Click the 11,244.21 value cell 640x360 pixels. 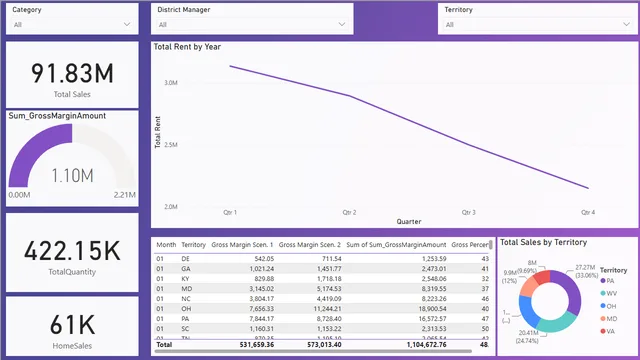click(x=327, y=309)
